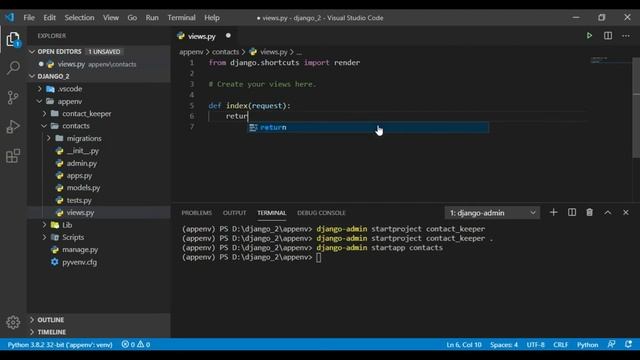Screen dimensions: 640x360
Task: Expand the Lib folder
Action: (99, 225)
